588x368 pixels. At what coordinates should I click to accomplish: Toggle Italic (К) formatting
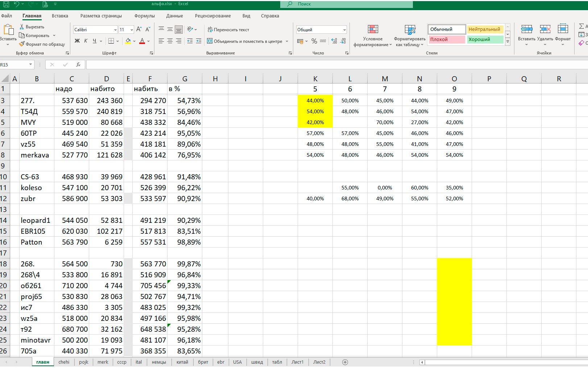[x=86, y=41]
